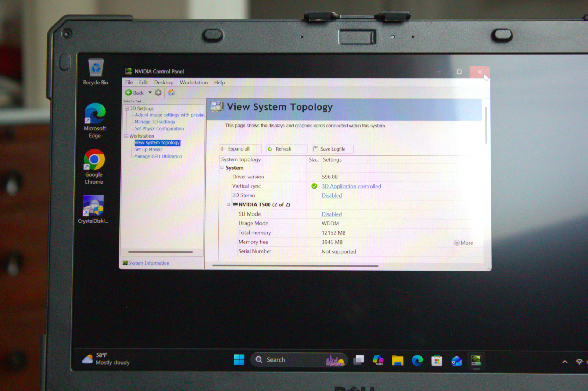Open the Workstation menu
Image resolution: width=588 pixels, height=391 pixels.
(x=194, y=82)
